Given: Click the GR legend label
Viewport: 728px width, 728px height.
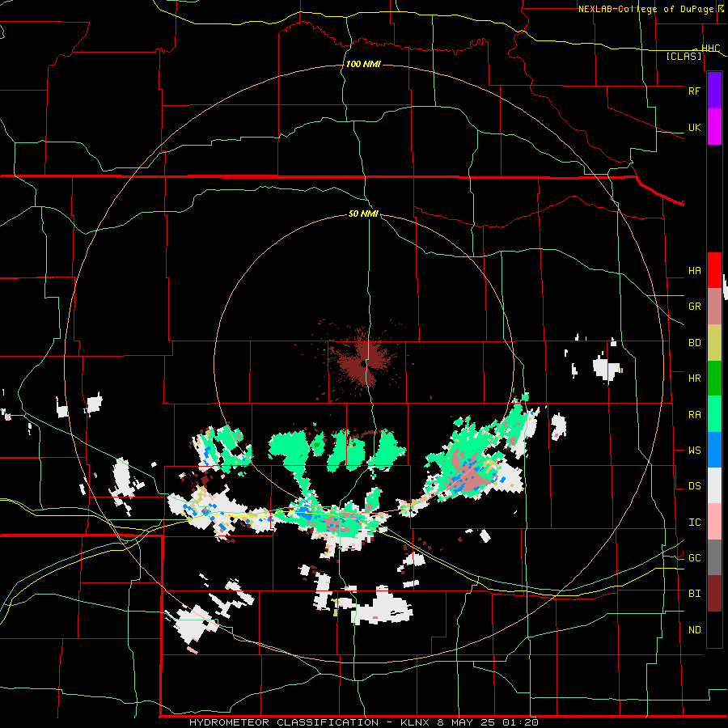Looking at the screenshot, I should click(694, 307).
